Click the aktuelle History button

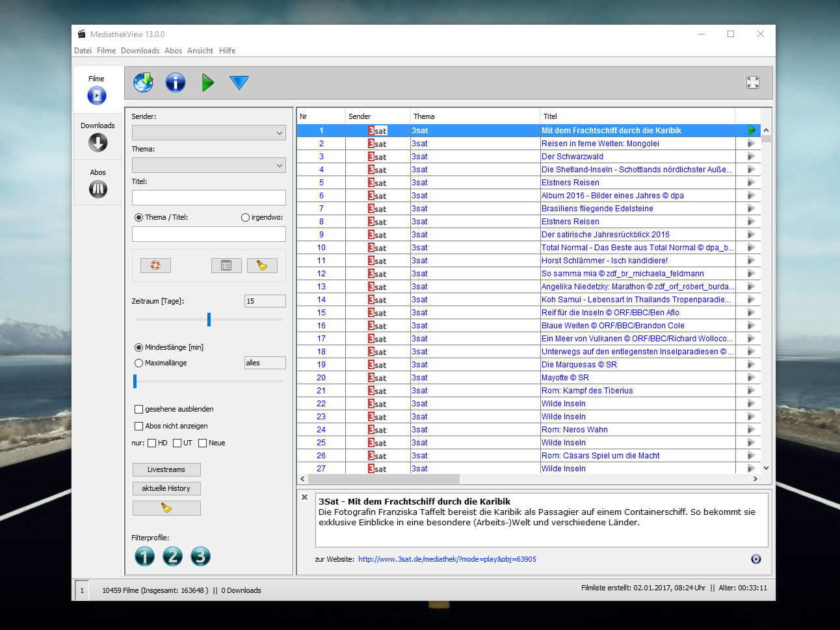[x=166, y=488]
